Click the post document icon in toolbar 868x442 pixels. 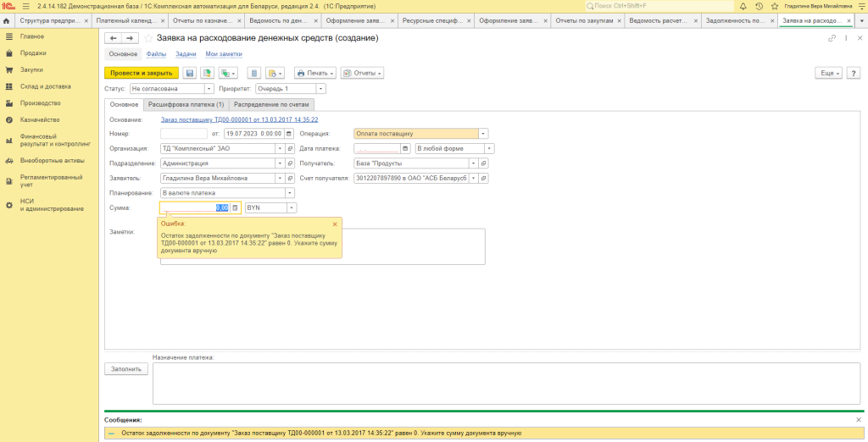click(x=207, y=74)
